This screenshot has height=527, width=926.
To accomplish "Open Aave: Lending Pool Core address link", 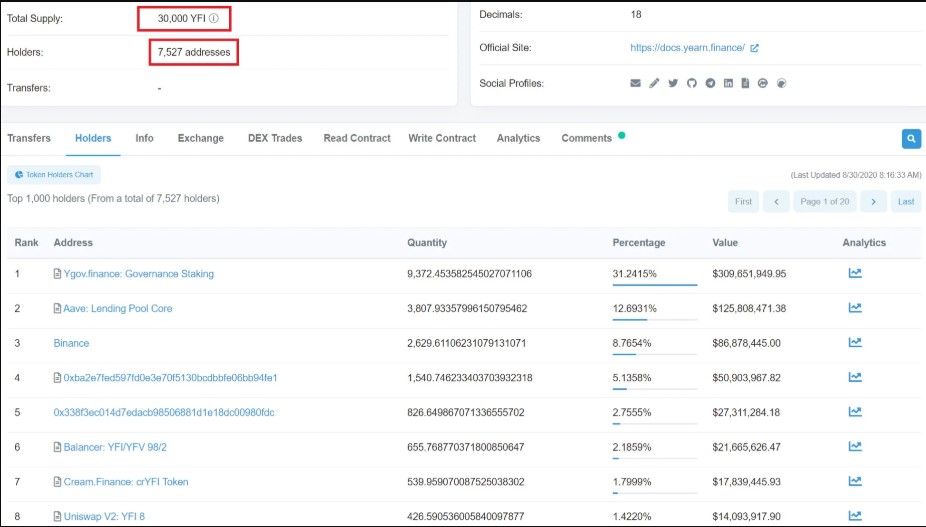I will [118, 308].
